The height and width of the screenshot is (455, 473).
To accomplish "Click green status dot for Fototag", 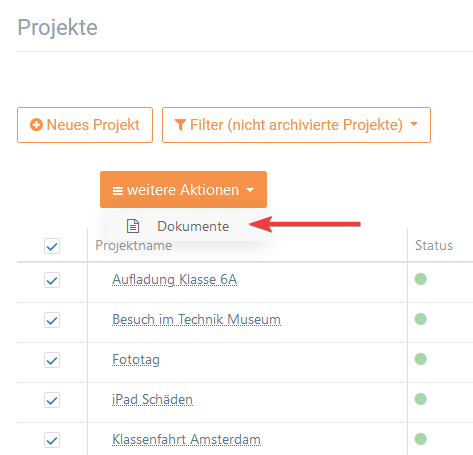I will click(420, 359).
